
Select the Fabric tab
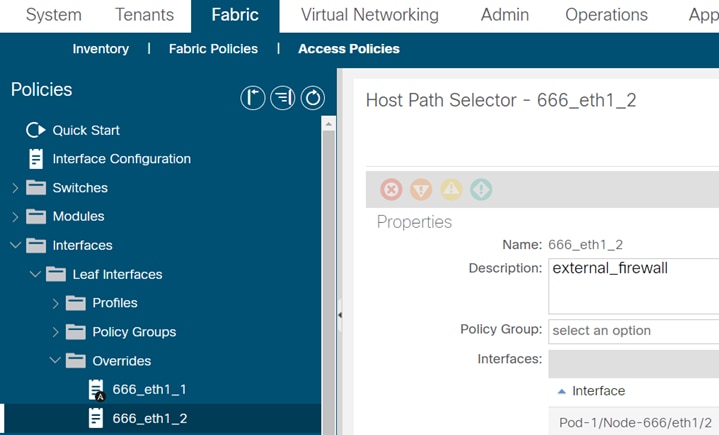[x=235, y=16]
